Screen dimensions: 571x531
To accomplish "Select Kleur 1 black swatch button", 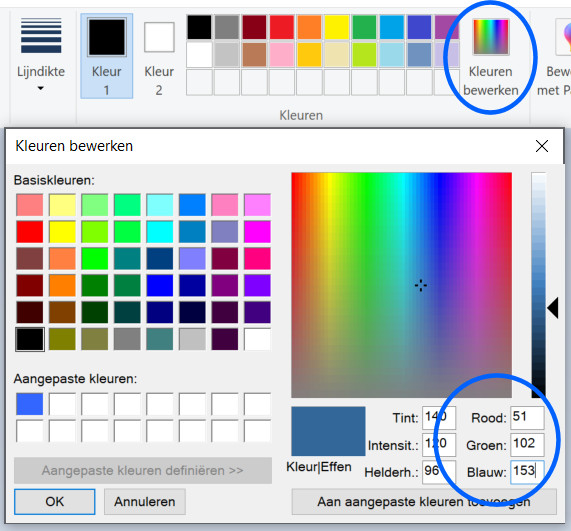I will [x=107, y=56].
